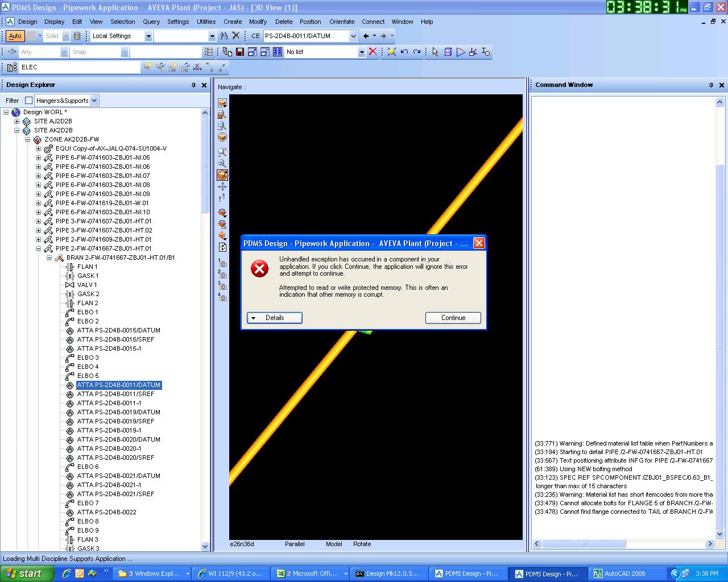The width and height of the screenshot is (728, 582).
Task: Click Continue in the error dialog
Action: tap(453, 318)
